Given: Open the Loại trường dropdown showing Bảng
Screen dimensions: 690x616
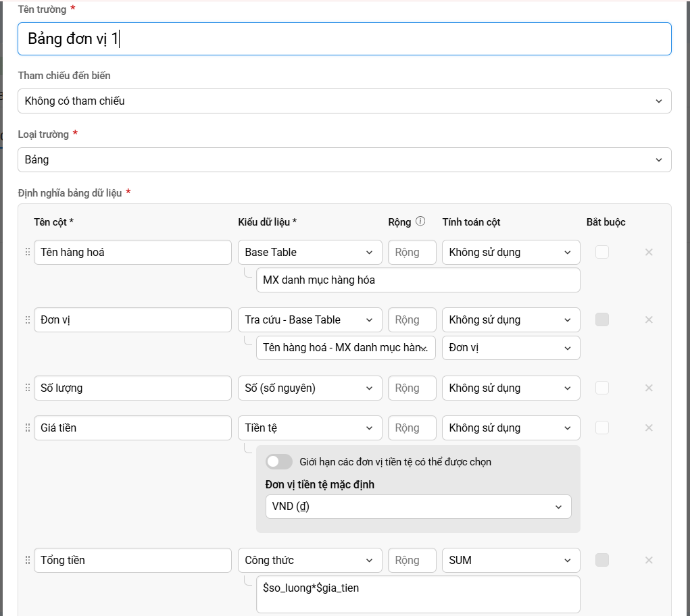Looking at the screenshot, I should pyautogui.click(x=344, y=159).
